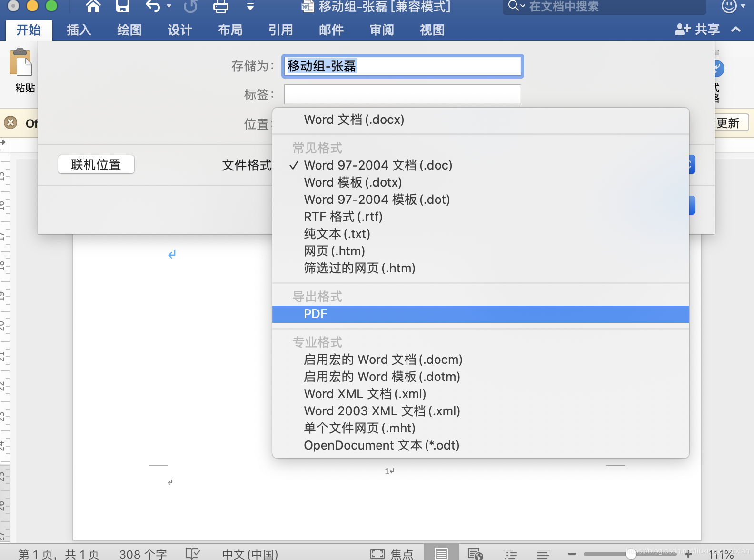Collapse the ribbon with chevron

coord(736,30)
